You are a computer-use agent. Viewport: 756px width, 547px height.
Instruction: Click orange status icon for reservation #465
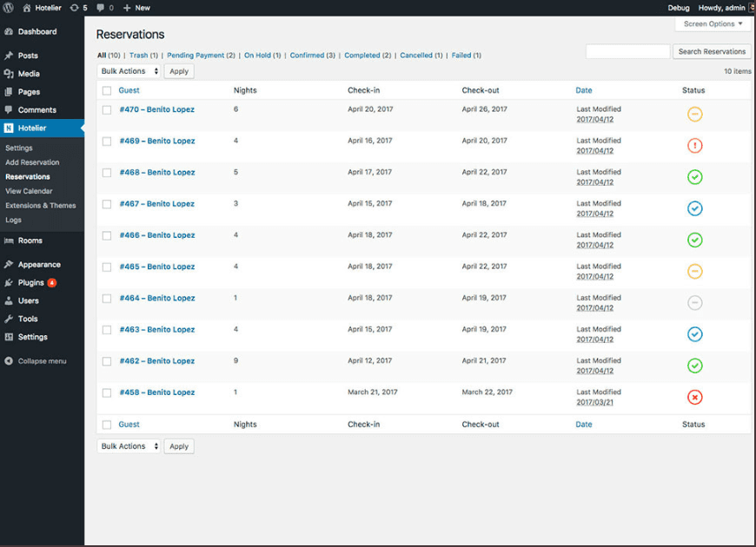click(694, 272)
